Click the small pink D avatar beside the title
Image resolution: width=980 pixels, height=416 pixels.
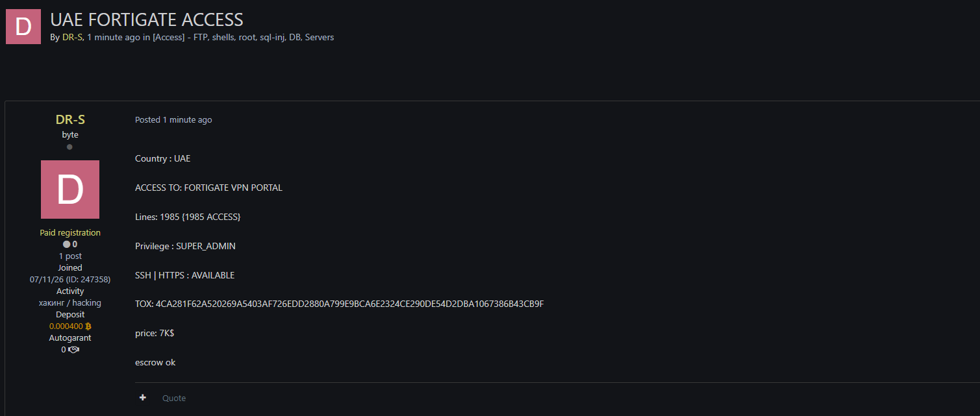(23, 27)
